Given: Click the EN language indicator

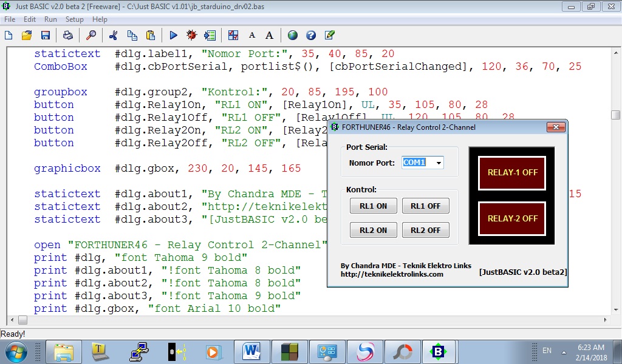Looking at the screenshot, I should [x=547, y=351].
